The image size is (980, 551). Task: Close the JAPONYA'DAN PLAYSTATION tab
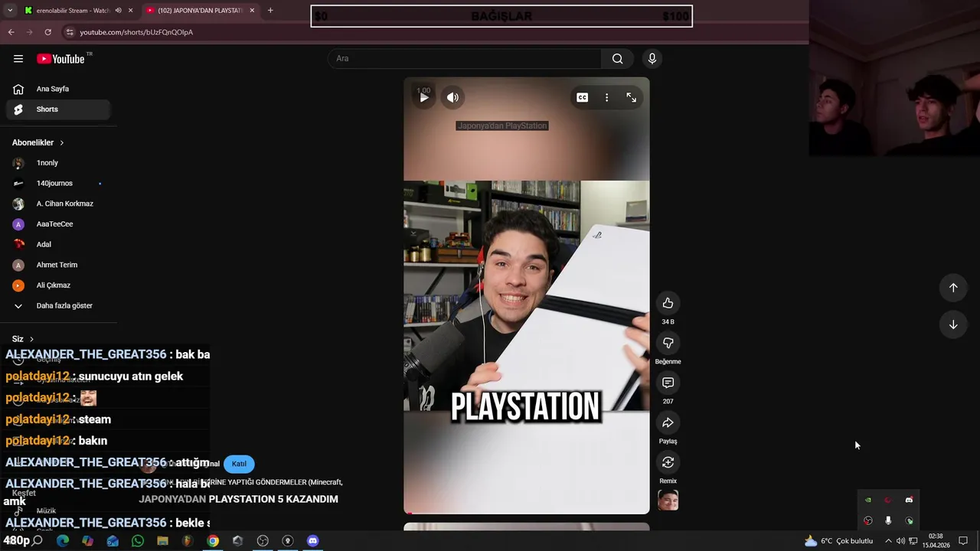tap(252, 11)
